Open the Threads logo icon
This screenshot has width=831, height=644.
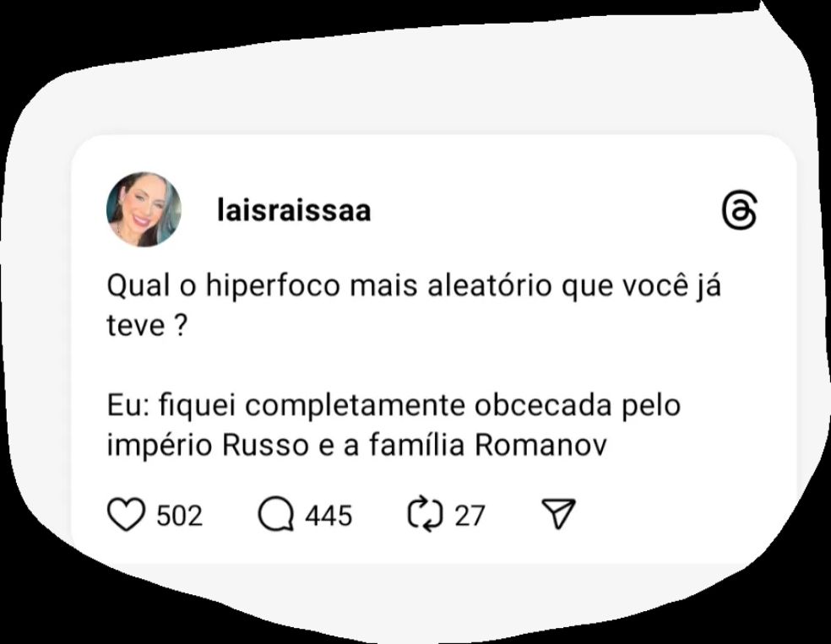coord(739,210)
